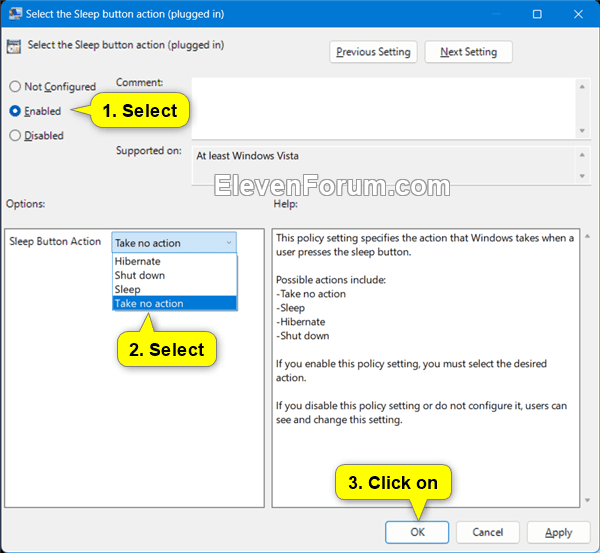Screen dimensions: 600x553
Task: Click Help pane scroll down arrow
Action: pyautogui.click(x=587, y=500)
